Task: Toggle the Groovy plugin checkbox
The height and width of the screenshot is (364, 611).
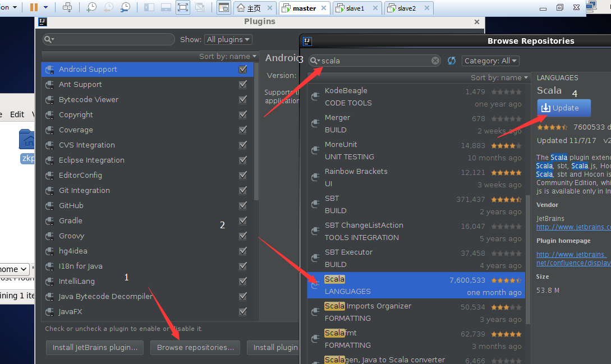Action: click(243, 236)
